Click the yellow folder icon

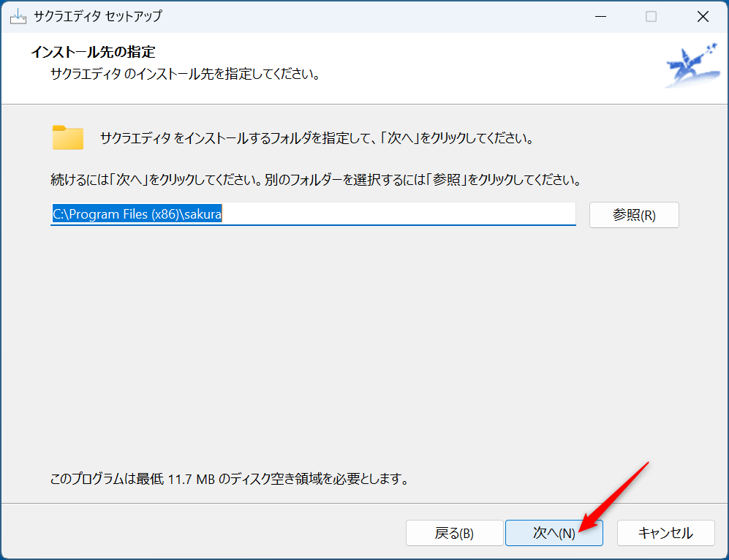tap(68, 137)
